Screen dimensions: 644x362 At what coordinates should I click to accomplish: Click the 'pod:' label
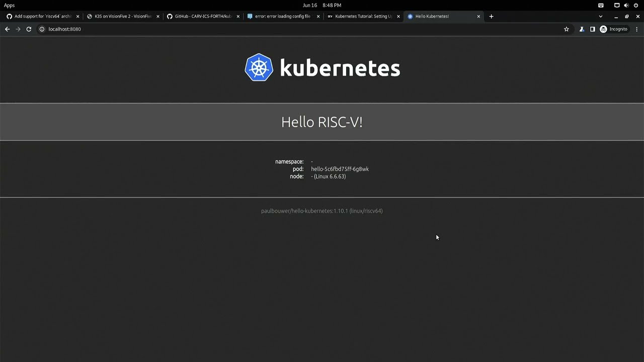tap(298, 169)
